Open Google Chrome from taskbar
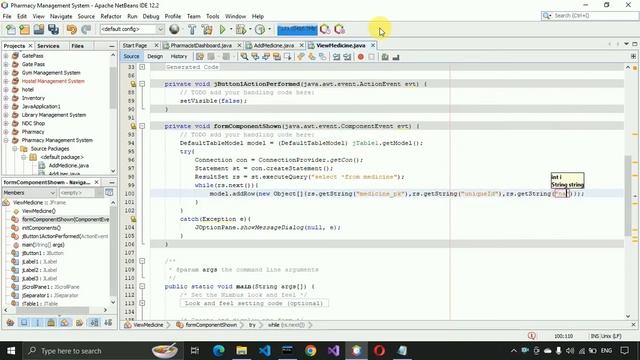This screenshot has height=360, width=640. point(310,351)
